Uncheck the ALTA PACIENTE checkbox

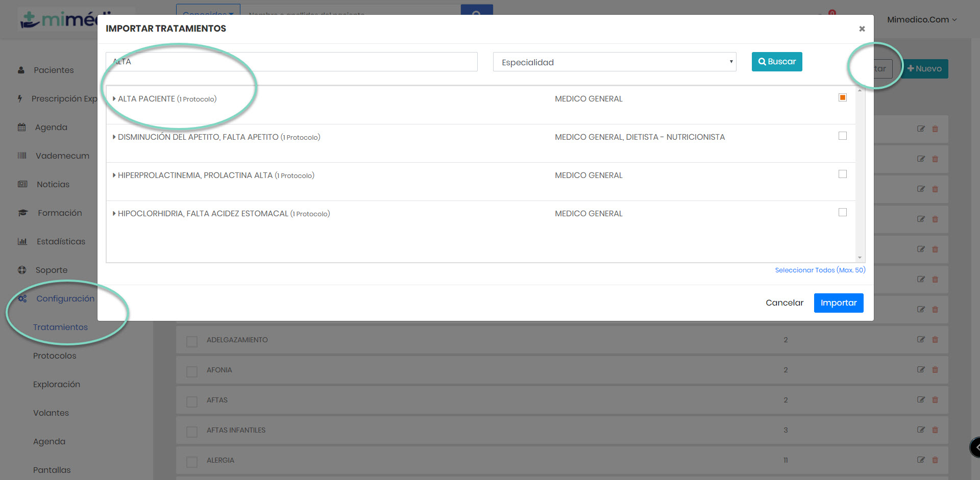point(843,97)
